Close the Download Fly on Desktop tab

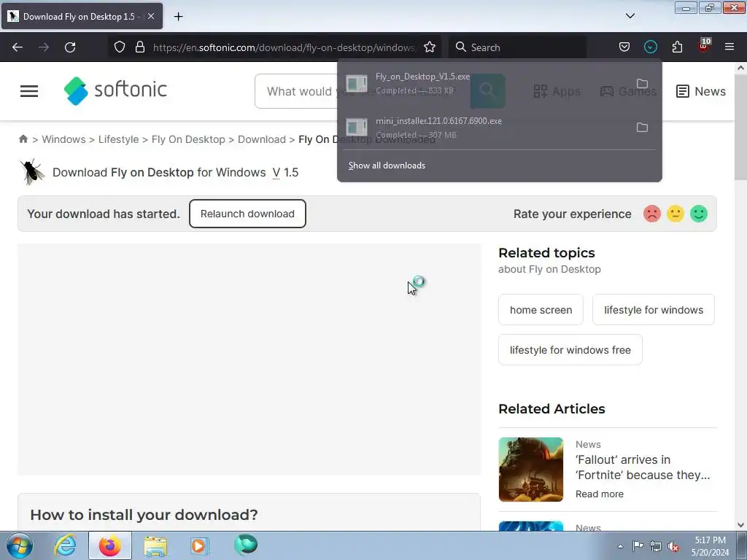click(150, 16)
